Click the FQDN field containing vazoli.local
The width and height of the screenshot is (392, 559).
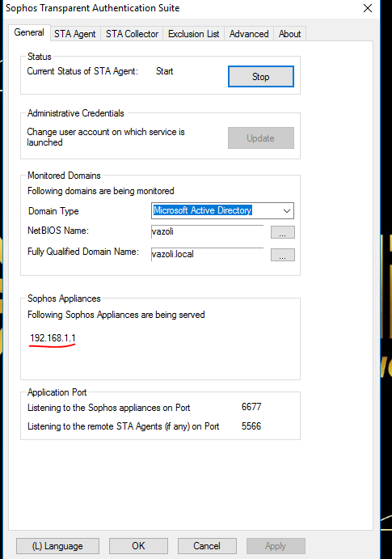tap(207, 254)
